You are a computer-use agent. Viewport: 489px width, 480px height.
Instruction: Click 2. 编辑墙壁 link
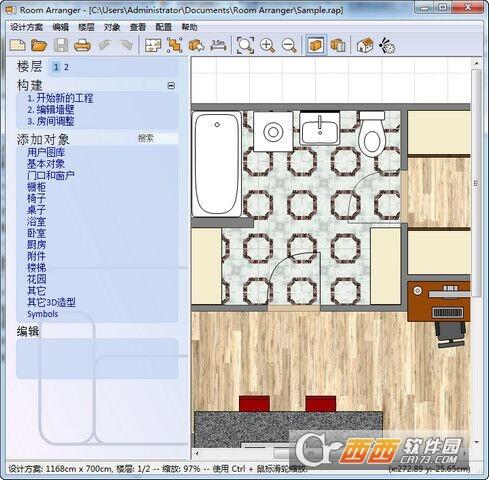tap(51, 110)
